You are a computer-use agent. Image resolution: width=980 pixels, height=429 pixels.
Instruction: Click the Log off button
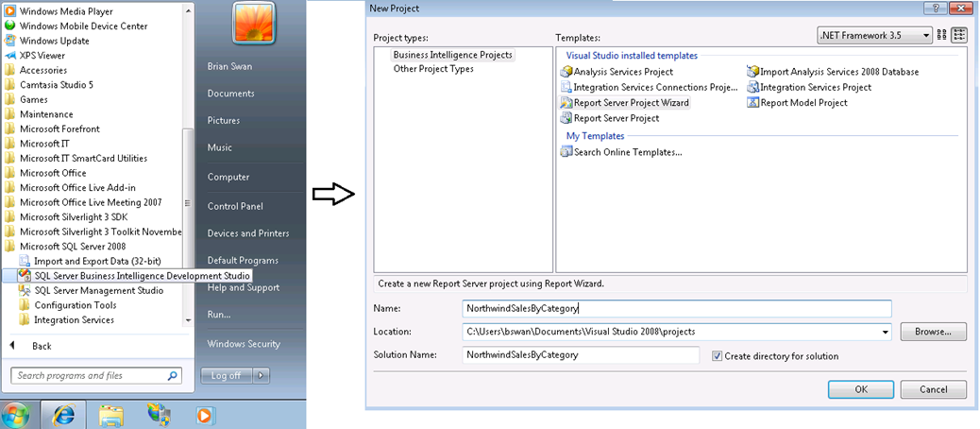(226, 375)
